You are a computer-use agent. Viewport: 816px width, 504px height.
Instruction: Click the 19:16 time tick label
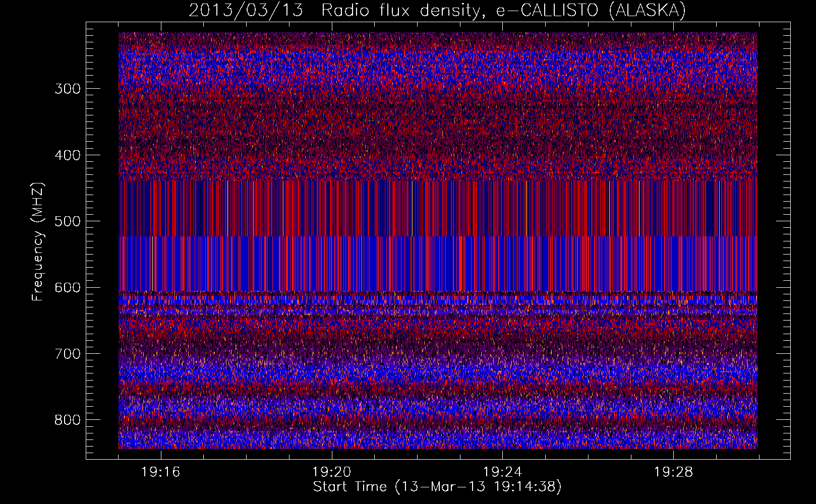pyautogui.click(x=161, y=472)
